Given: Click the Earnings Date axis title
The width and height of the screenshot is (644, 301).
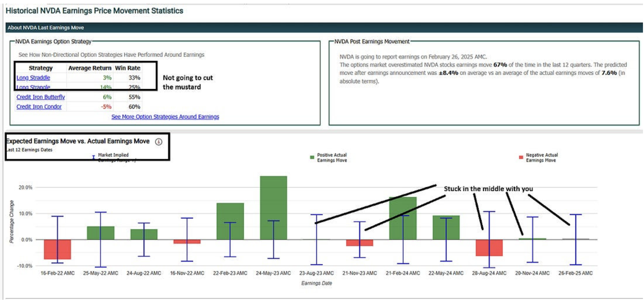Looking at the screenshot, I should pyautogui.click(x=317, y=283).
